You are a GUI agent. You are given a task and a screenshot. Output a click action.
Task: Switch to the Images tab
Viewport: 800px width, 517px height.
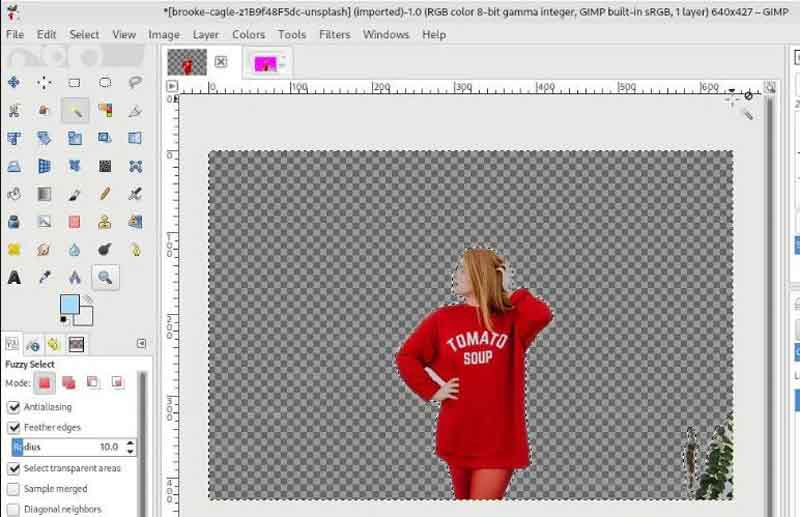(x=76, y=344)
